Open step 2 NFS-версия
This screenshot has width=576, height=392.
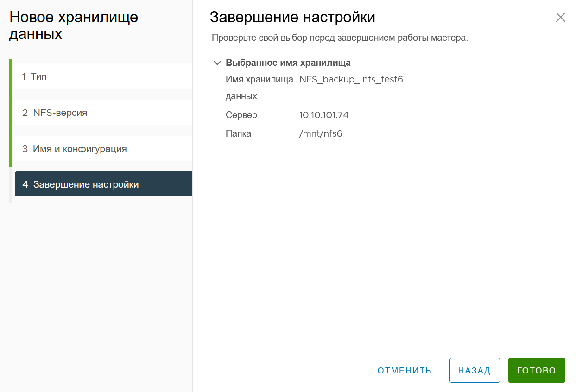pyautogui.click(x=103, y=113)
